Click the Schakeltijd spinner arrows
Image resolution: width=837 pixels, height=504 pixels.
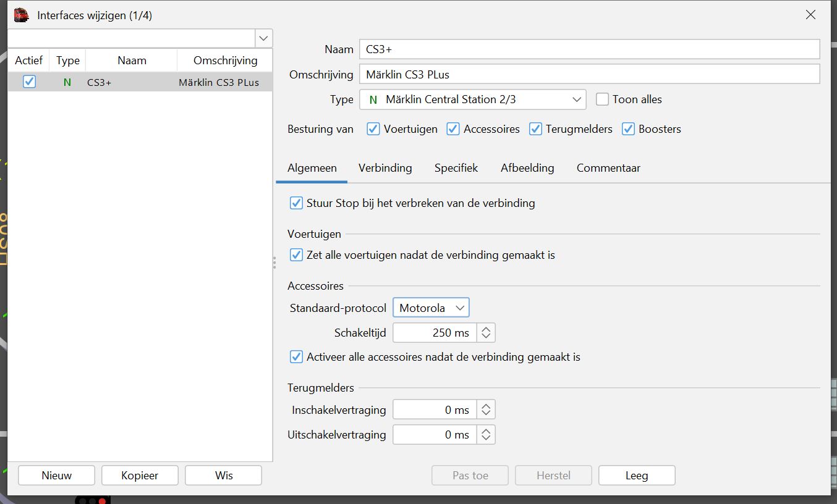(x=486, y=333)
